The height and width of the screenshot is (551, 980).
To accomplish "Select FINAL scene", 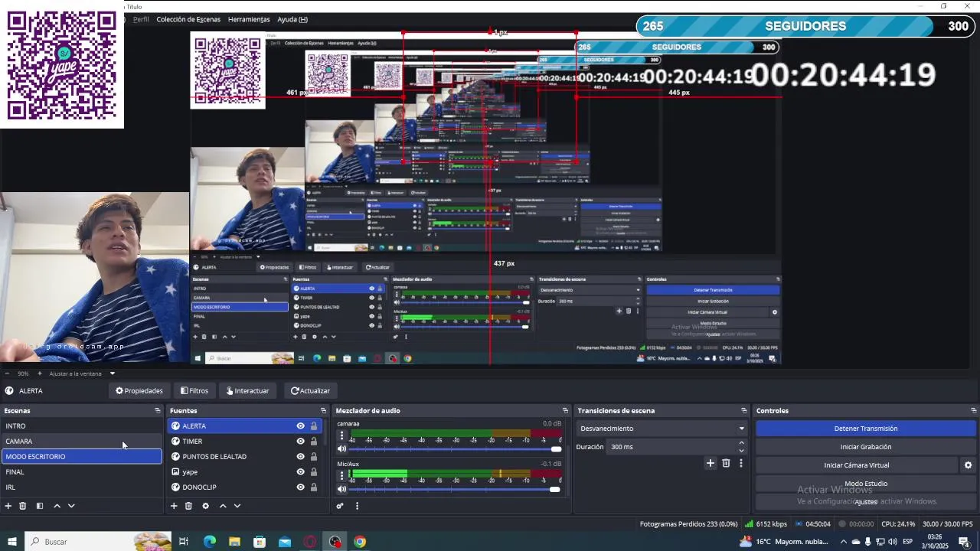I will pyautogui.click(x=82, y=472).
